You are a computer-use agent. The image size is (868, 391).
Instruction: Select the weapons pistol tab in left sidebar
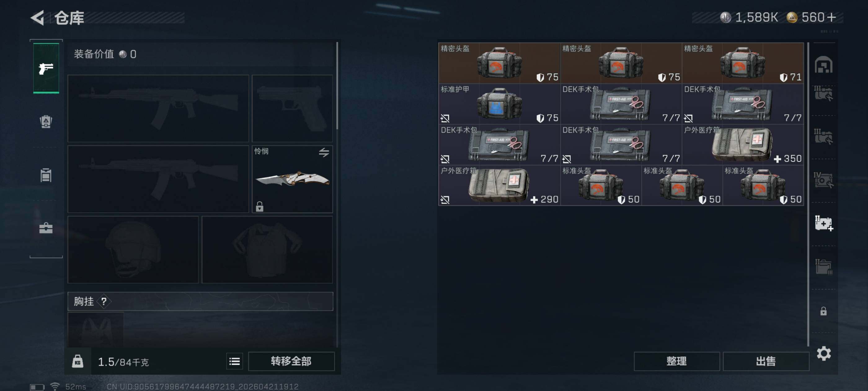(46, 68)
